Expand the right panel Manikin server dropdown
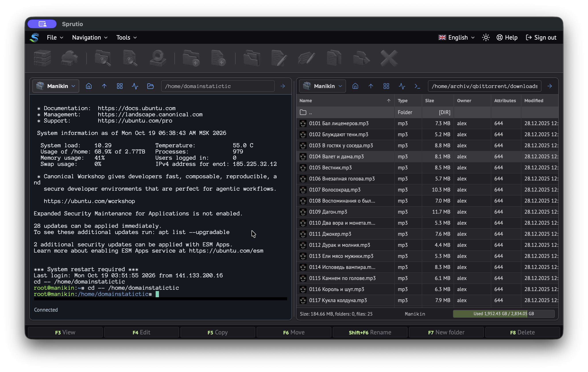588x372 pixels. pyautogui.click(x=322, y=86)
